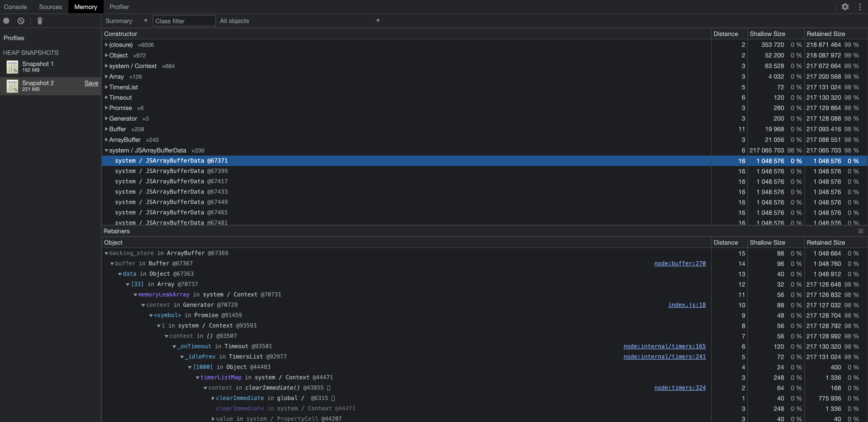Image resolution: width=868 pixels, height=422 pixels.
Task: Sort retainers by Retained Size header
Action: [x=836, y=243]
